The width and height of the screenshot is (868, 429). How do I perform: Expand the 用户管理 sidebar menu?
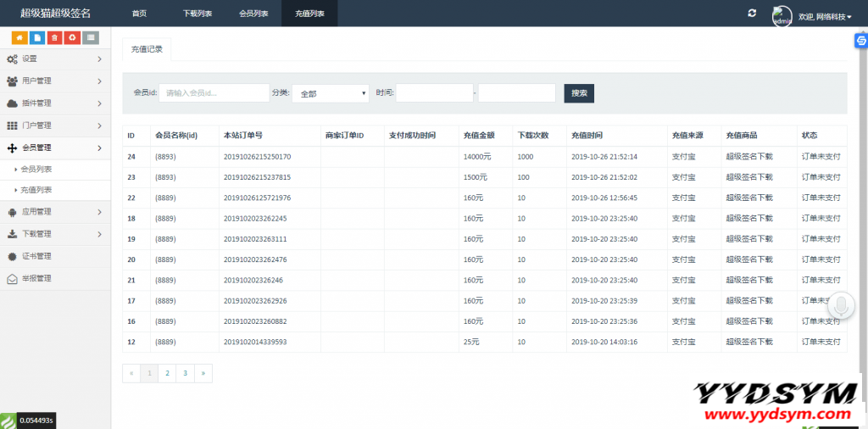tap(55, 81)
